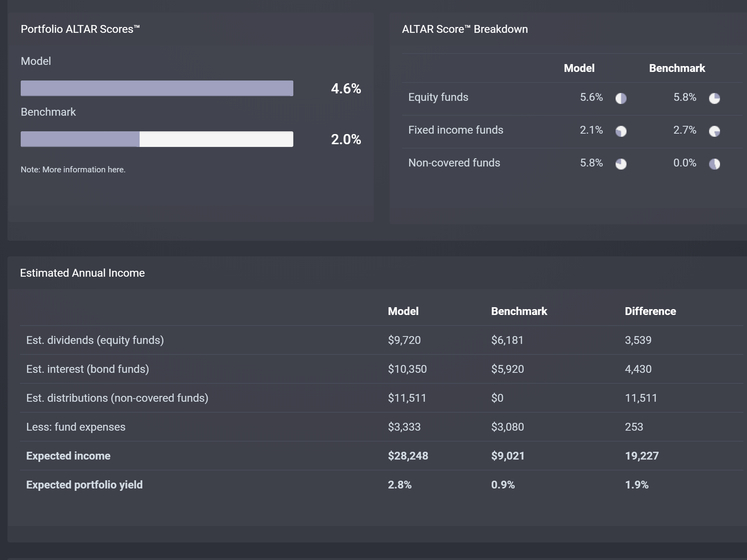The height and width of the screenshot is (560, 747).
Task: Click the Expected income Model value $28,248
Action: click(408, 456)
